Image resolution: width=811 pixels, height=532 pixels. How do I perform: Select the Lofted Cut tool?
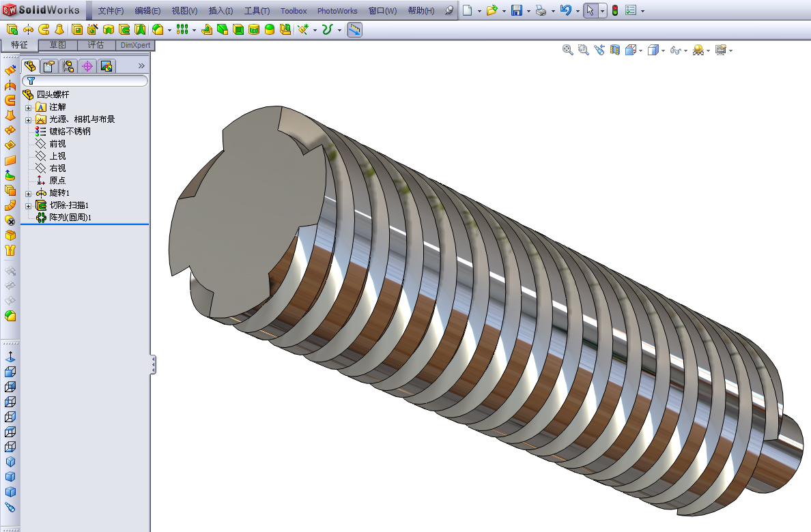tap(140, 29)
